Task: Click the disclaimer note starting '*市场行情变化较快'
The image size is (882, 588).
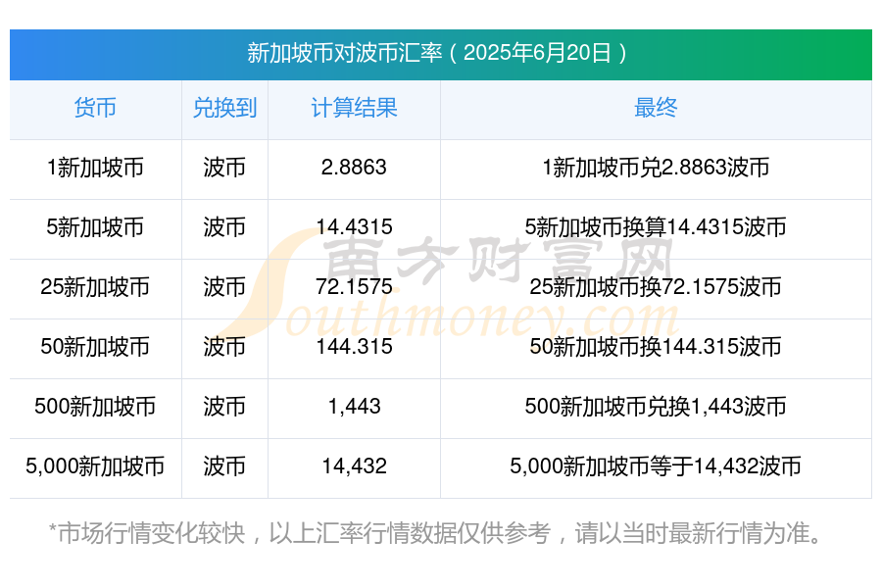Action: (x=437, y=533)
